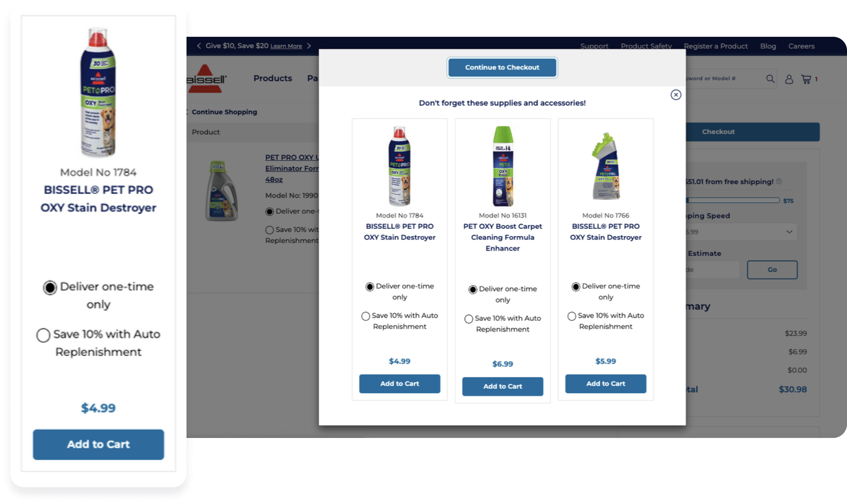The width and height of the screenshot is (847, 504).
Task: Select Auto Replenishment for Model 1784 in popup
Action: point(365,316)
